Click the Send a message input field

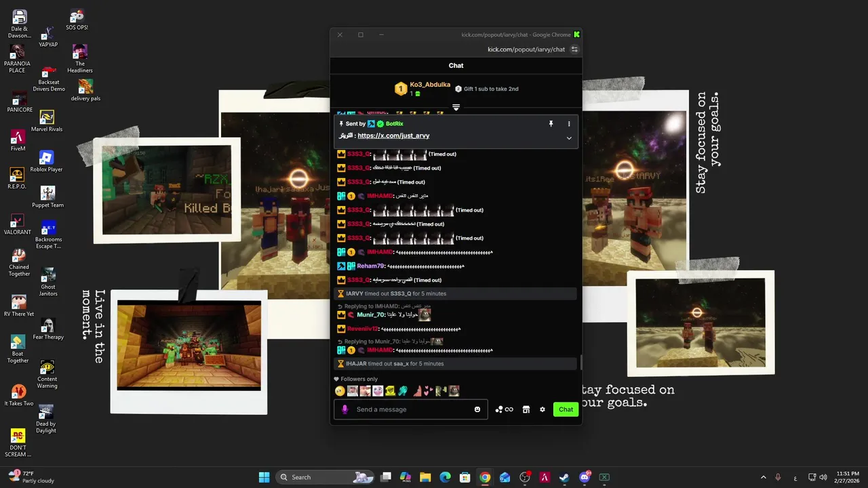[x=411, y=409]
